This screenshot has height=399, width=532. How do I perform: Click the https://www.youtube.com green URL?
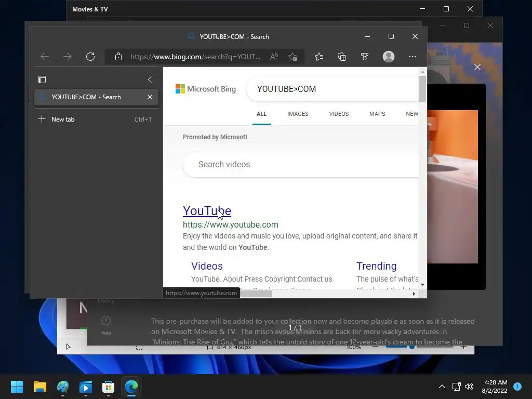[230, 224]
